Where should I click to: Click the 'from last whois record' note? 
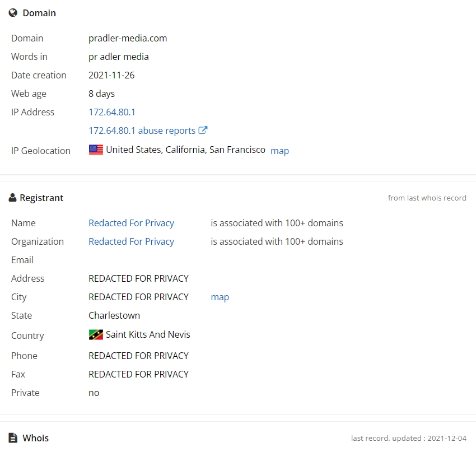click(x=427, y=198)
